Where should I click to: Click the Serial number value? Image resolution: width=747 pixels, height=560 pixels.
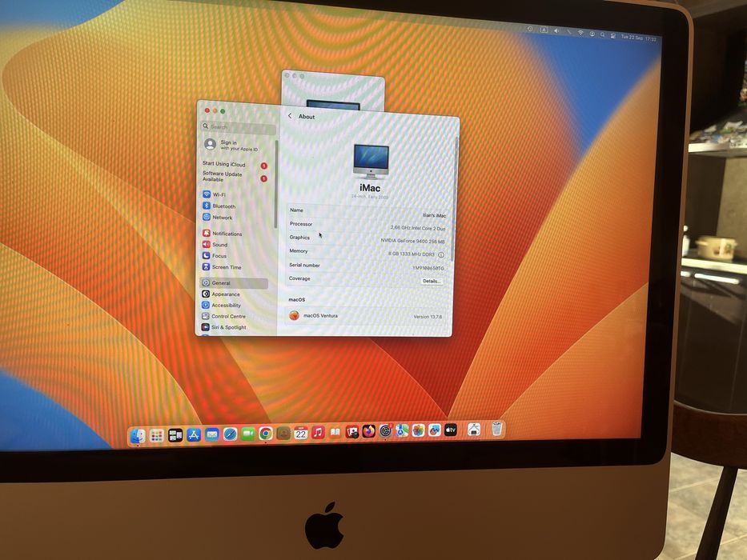pyautogui.click(x=428, y=268)
